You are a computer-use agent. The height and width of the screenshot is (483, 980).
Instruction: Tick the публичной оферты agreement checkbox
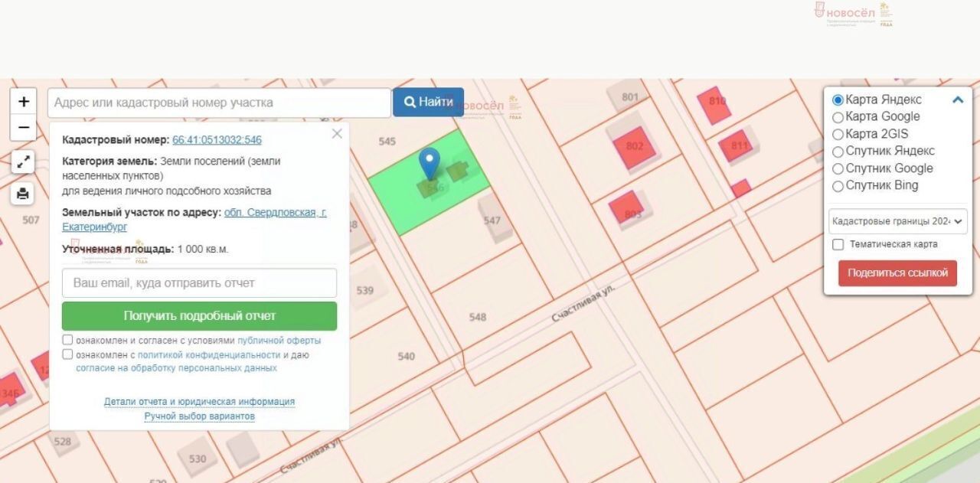click(x=67, y=340)
